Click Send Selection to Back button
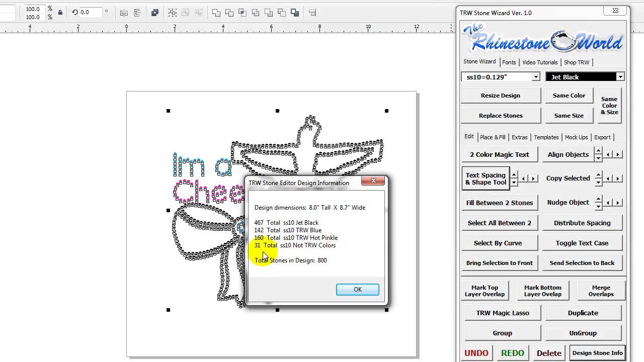The image size is (644, 362). point(582,263)
